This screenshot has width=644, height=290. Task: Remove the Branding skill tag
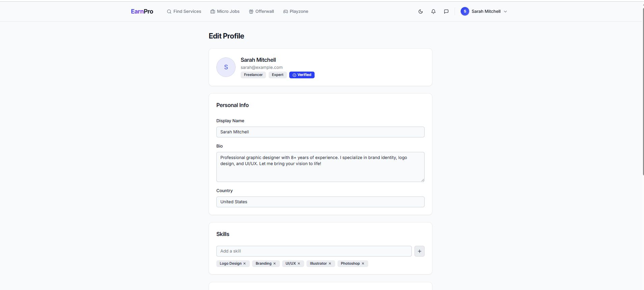pos(274,264)
